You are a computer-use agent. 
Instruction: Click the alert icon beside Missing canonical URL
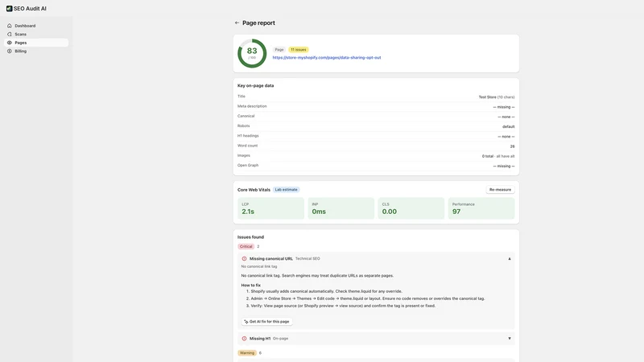click(x=245, y=258)
